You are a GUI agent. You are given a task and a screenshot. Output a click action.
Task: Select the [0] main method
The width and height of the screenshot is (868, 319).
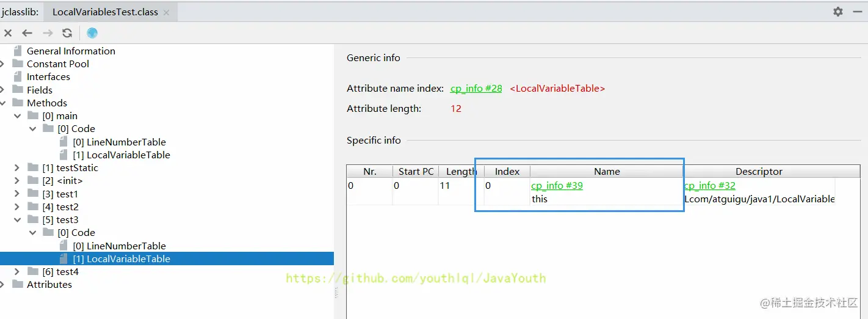pyautogui.click(x=60, y=116)
